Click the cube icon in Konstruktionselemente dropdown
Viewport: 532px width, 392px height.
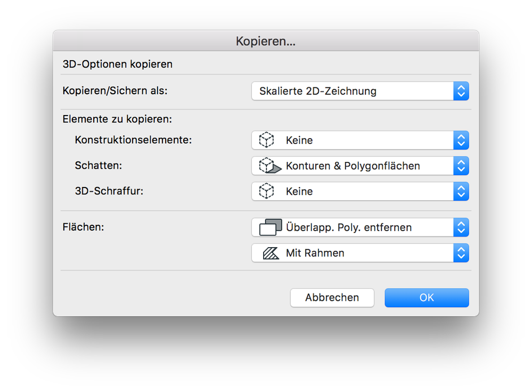coord(266,141)
